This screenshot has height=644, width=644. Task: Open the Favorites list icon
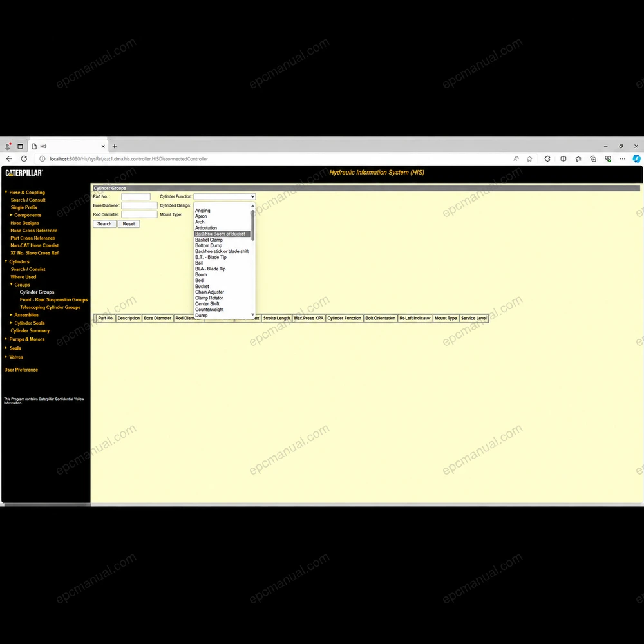coord(578,159)
